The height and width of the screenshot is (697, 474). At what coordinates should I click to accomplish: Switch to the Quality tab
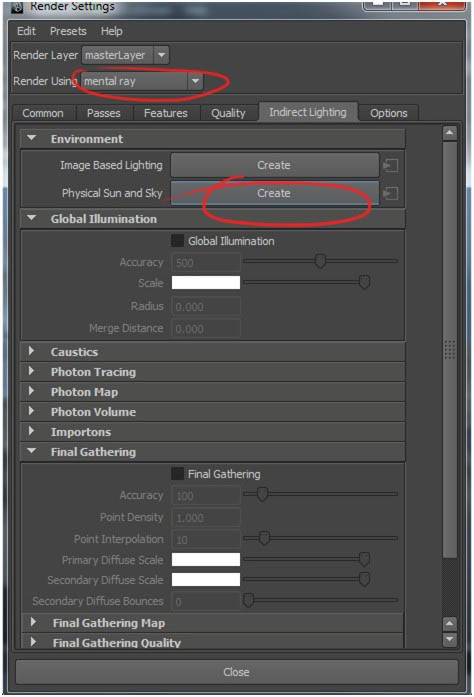228,113
